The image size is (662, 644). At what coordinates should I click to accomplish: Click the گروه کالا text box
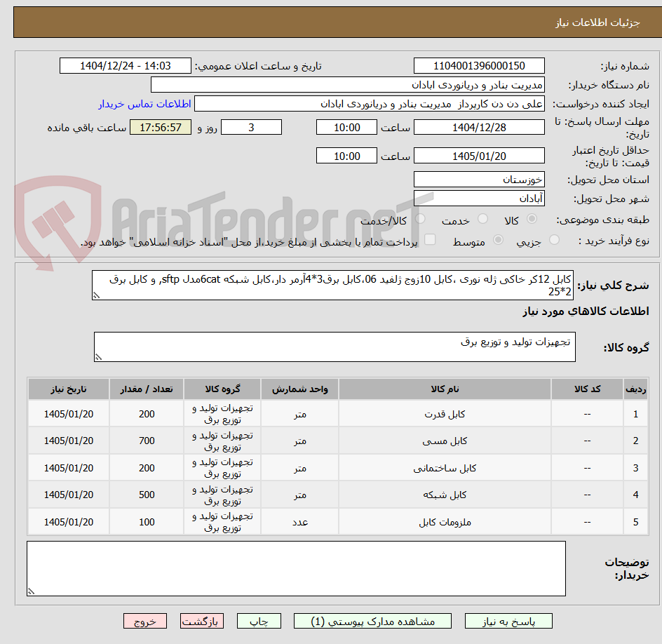(335, 347)
